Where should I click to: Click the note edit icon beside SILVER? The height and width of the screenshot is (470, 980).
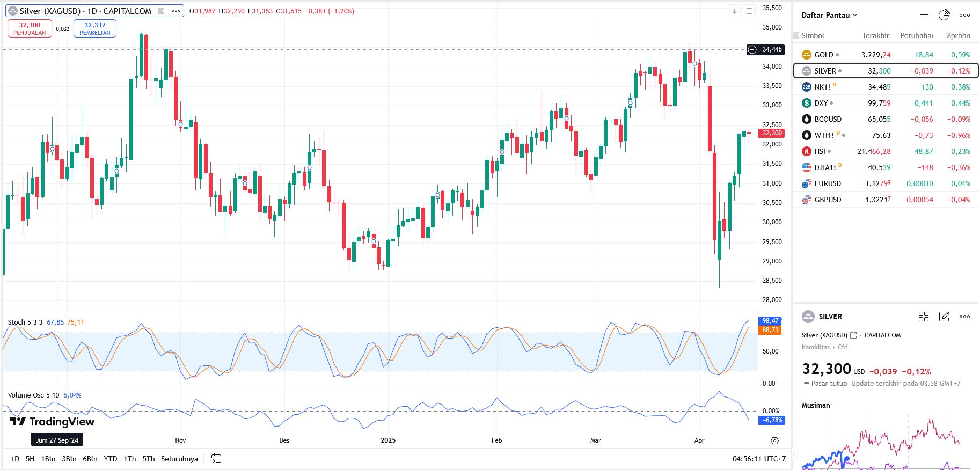944,317
